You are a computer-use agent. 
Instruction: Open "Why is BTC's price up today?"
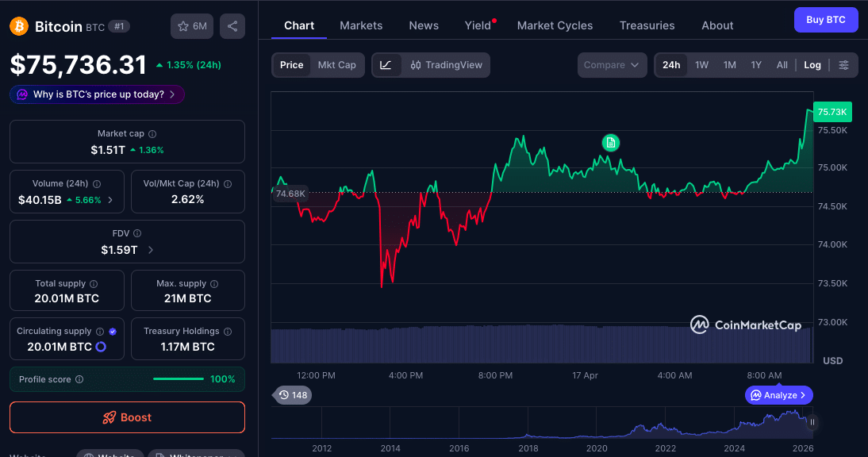pos(97,94)
